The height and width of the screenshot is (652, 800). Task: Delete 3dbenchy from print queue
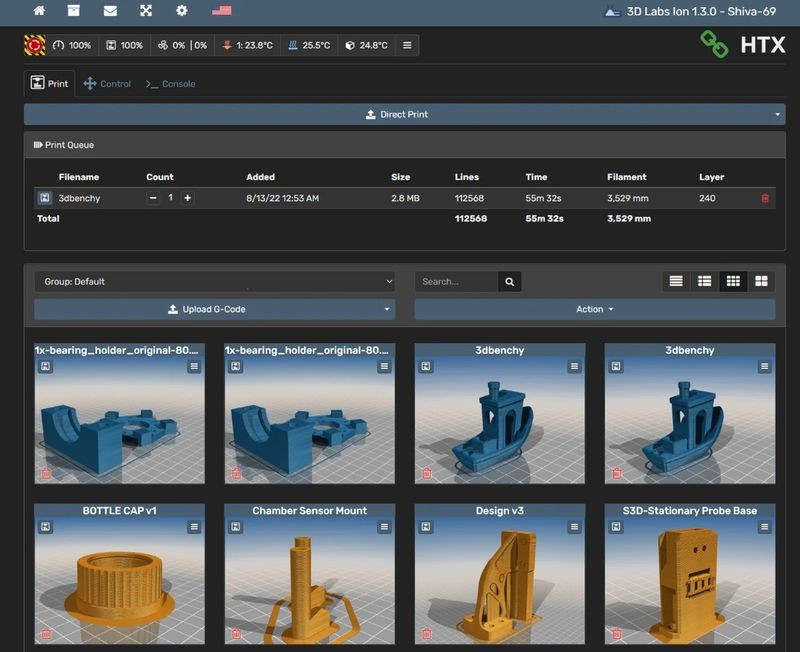pos(765,198)
